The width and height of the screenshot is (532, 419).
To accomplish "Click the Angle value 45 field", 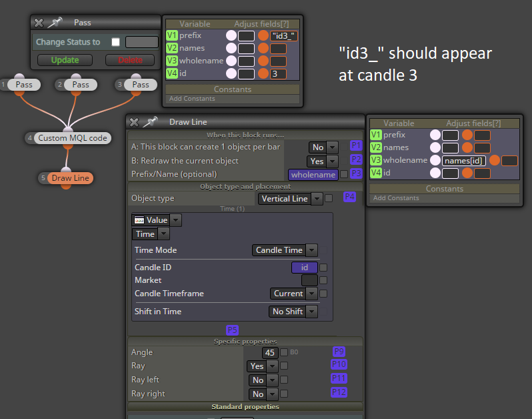I will tap(270, 352).
